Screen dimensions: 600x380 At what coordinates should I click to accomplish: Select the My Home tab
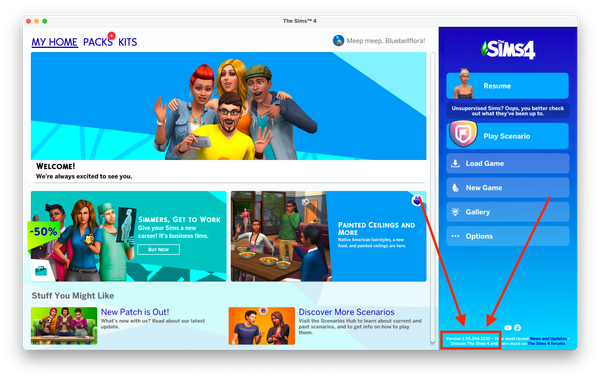click(x=55, y=42)
